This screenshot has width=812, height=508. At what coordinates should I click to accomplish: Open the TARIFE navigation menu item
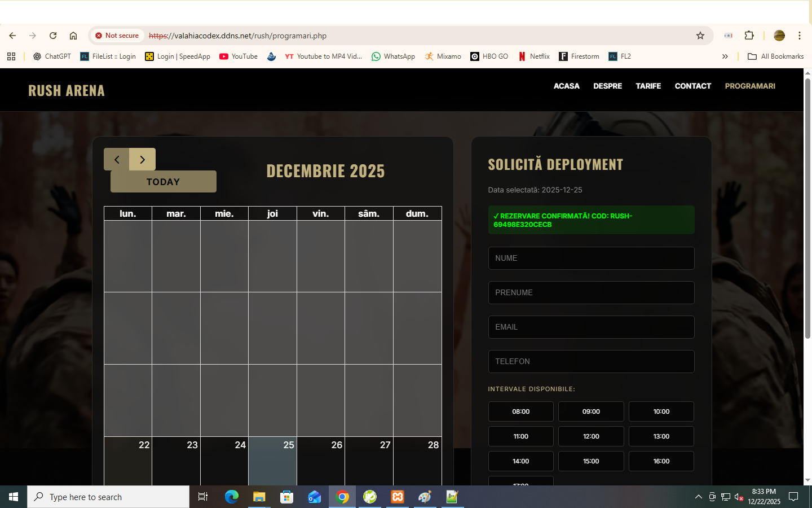click(648, 86)
